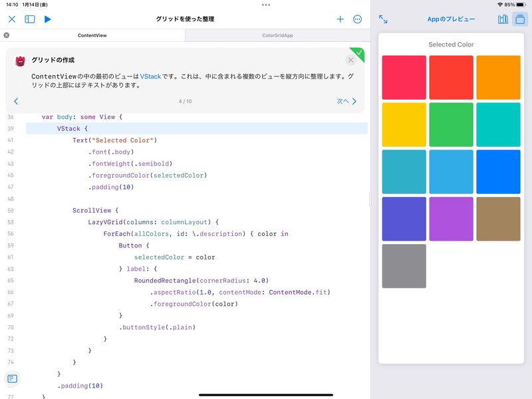
Task: Click the .aspectRatio code line
Action: pyautogui.click(x=240, y=292)
